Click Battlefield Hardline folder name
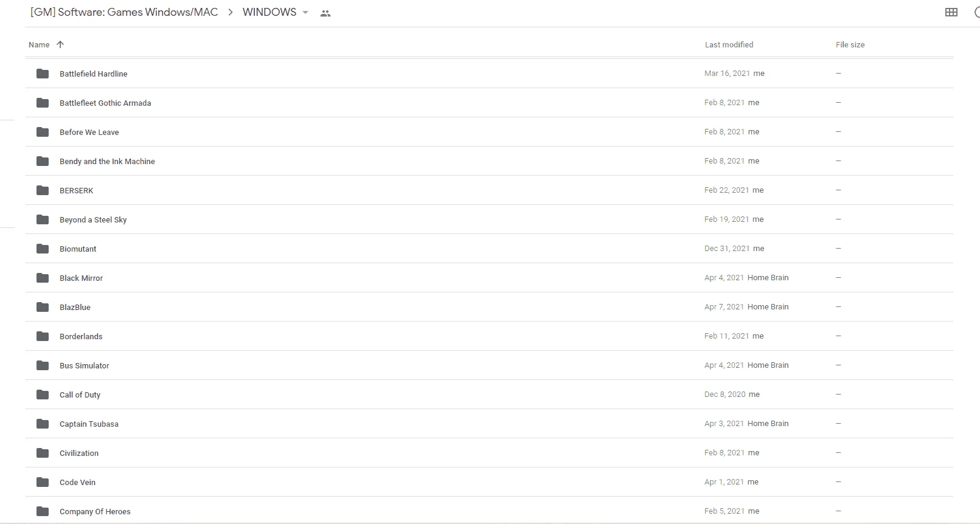Viewport: 980px width, 524px height. pyautogui.click(x=93, y=74)
